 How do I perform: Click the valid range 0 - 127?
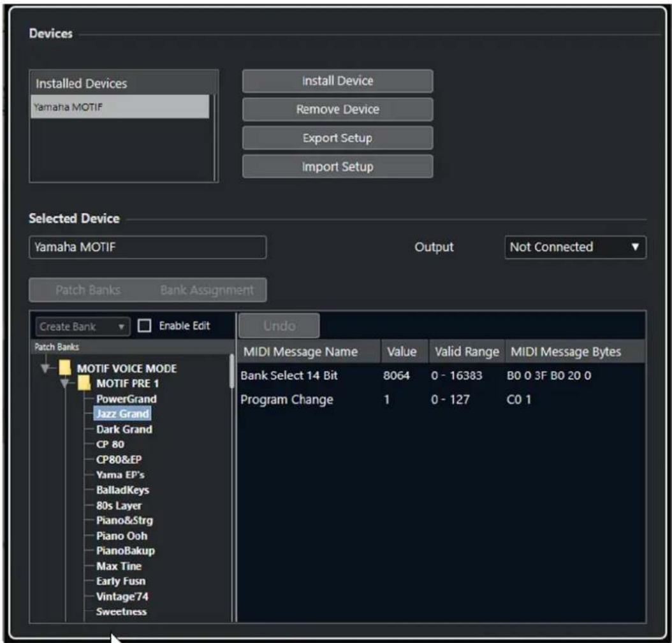[x=450, y=400]
